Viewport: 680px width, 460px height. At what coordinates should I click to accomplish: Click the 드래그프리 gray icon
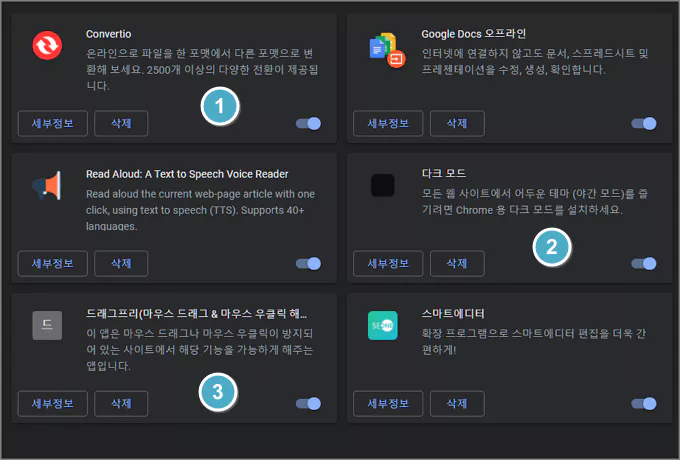click(x=47, y=325)
